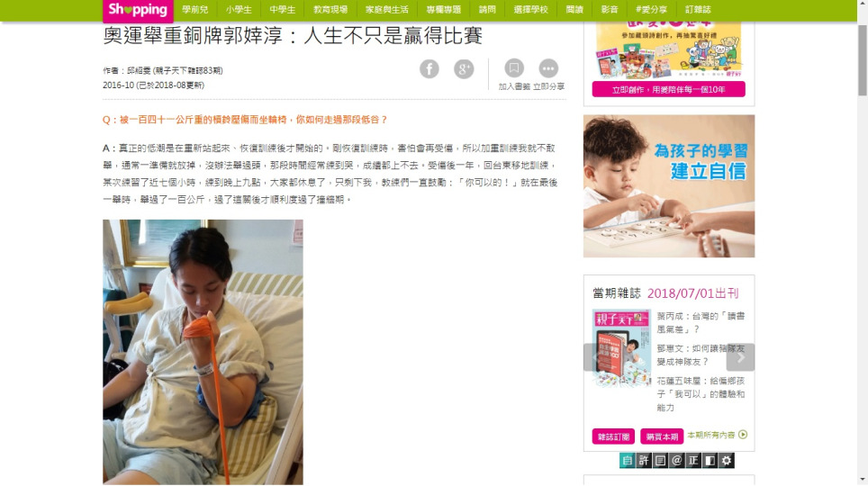
Task: Open the 教育現場 navigation menu
Action: coord(330,9)
